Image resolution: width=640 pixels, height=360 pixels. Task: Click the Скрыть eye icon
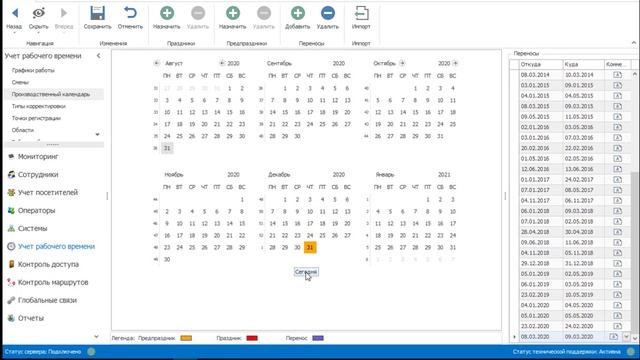click(x=38, y=13)
